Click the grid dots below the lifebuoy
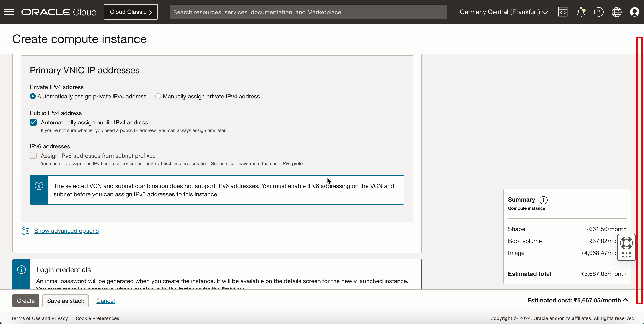This screenshot has height=324, width=644. [627, 255]
